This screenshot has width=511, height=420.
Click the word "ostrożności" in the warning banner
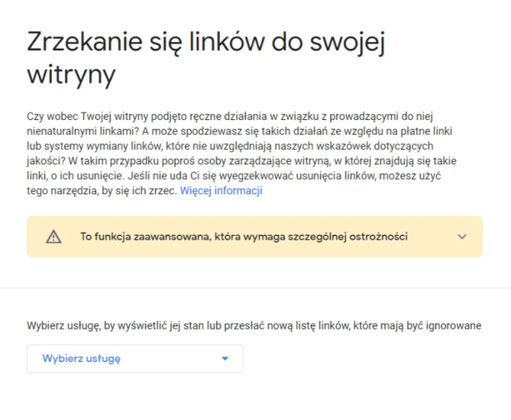tap(378, 237)
